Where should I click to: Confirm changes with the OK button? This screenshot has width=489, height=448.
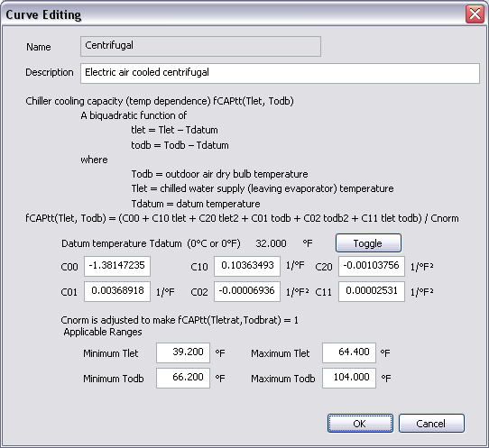tap(360, 423)
